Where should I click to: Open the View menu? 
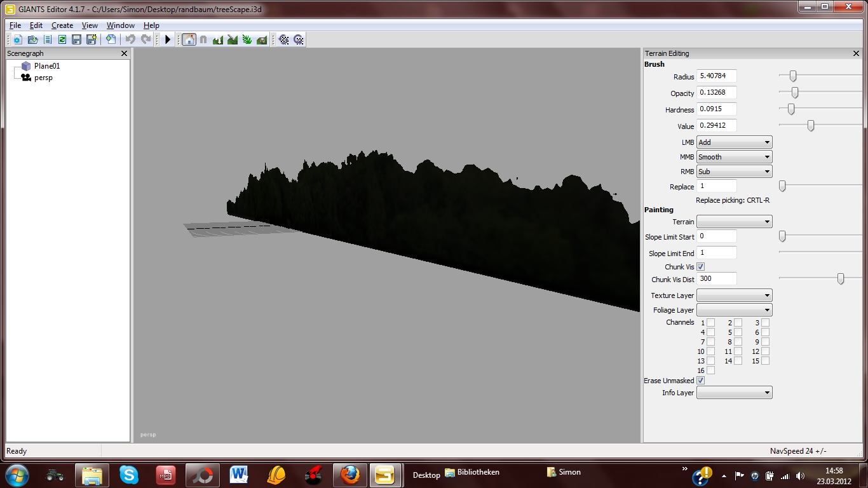[x=90, y=25]
